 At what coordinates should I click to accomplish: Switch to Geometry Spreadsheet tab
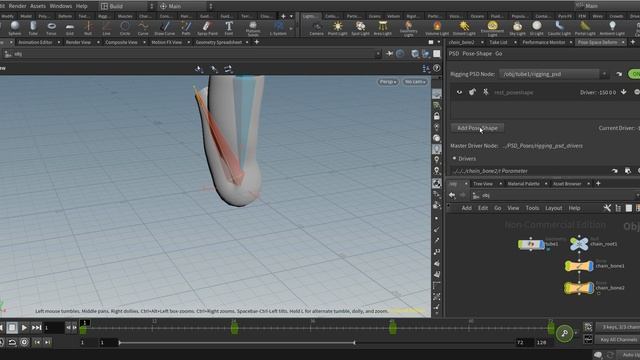coord(219,42)
